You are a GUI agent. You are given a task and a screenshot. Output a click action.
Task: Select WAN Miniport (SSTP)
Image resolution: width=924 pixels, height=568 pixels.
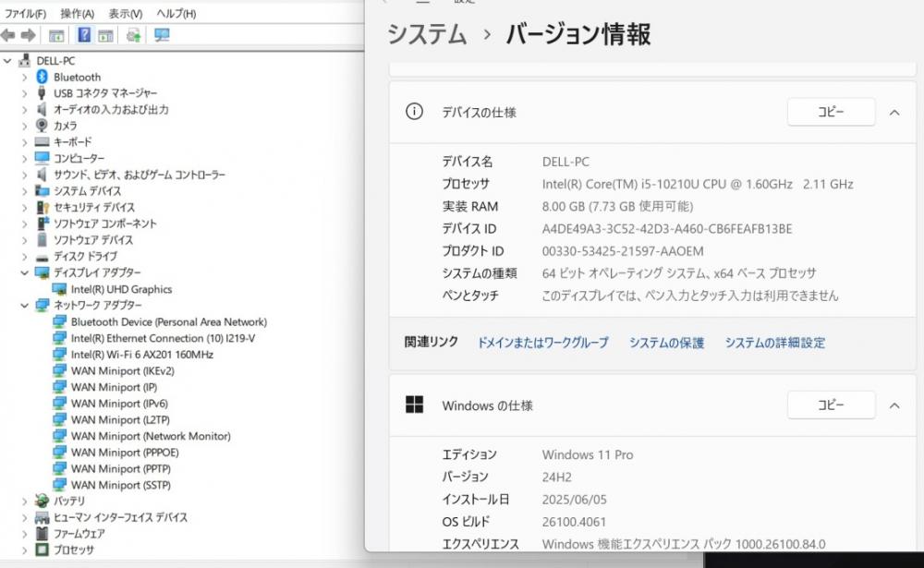121,486
